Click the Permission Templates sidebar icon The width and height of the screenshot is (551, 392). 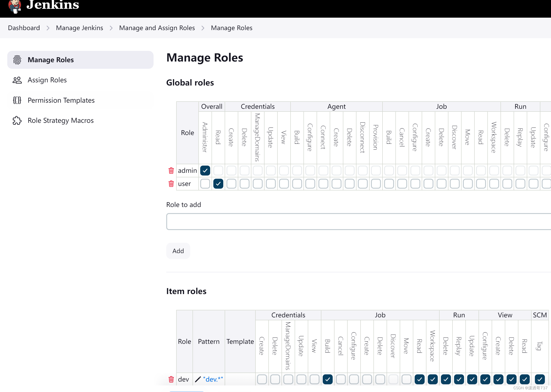click(17, 100)
